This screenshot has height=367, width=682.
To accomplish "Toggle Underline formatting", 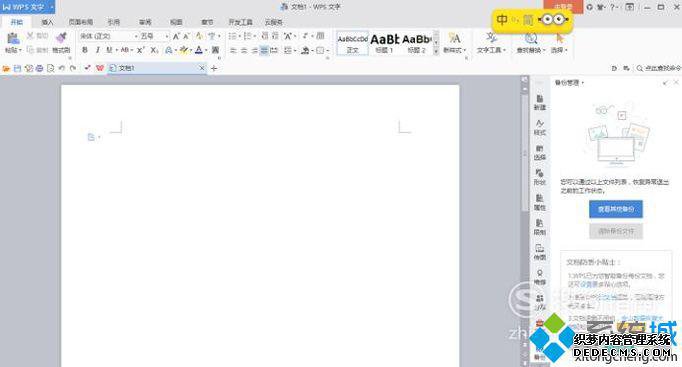I will pos(109,50).
